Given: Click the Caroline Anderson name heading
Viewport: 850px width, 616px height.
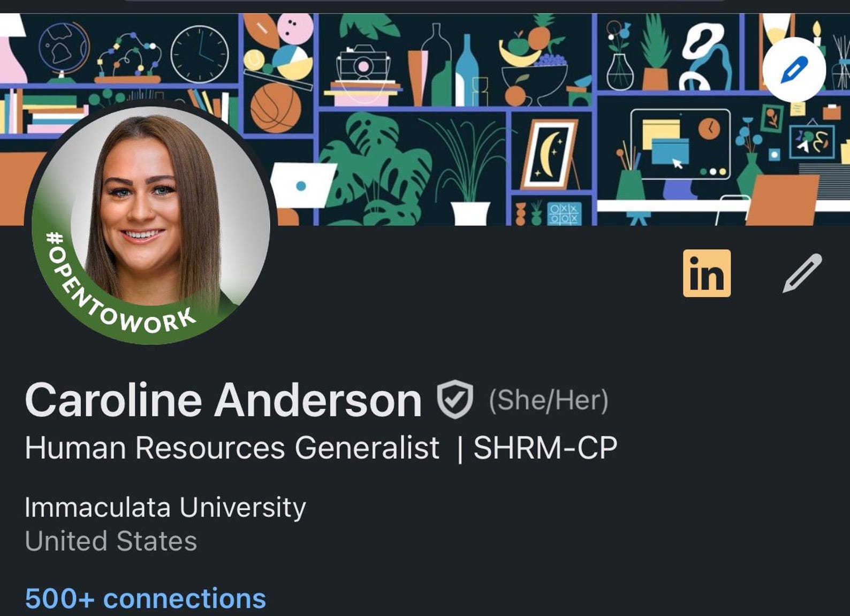Looking at the screenshot, I should 223,400.
